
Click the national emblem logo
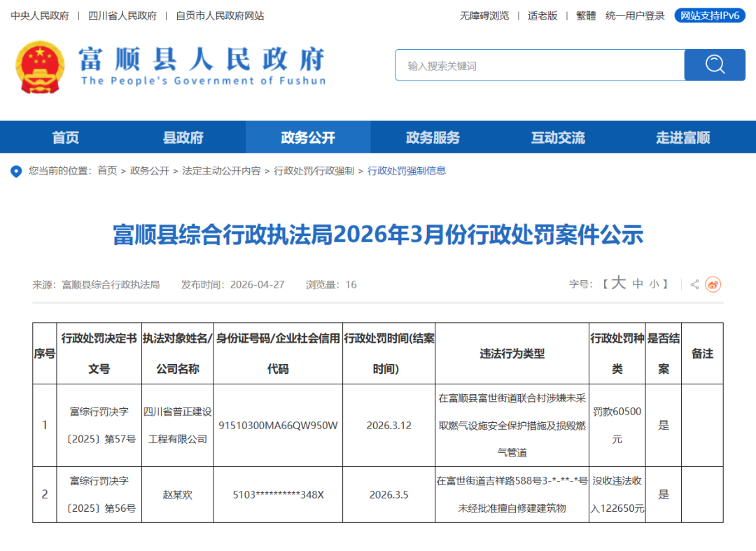point(39,67)
